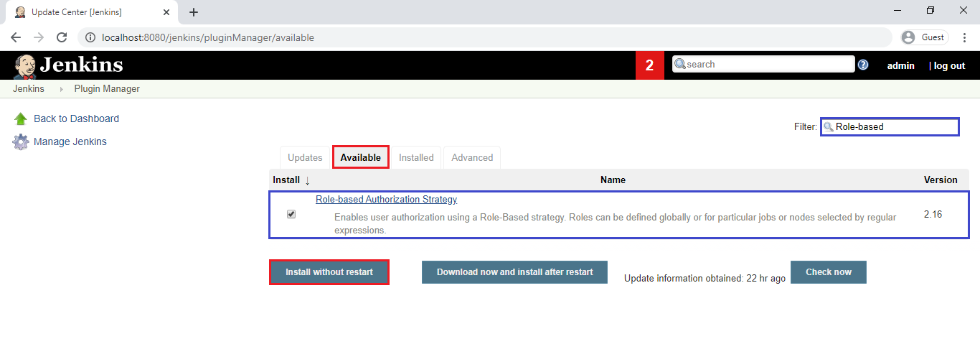Click the Guest profile avatar
Screen dimensions: 980x339
pos(908,37)
